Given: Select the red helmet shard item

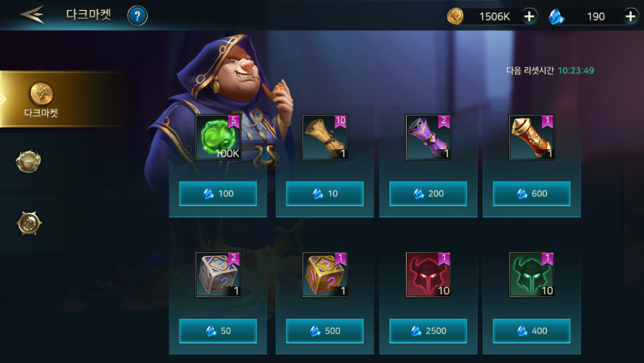Looking at the screenshot, I should tap(428, 275).
